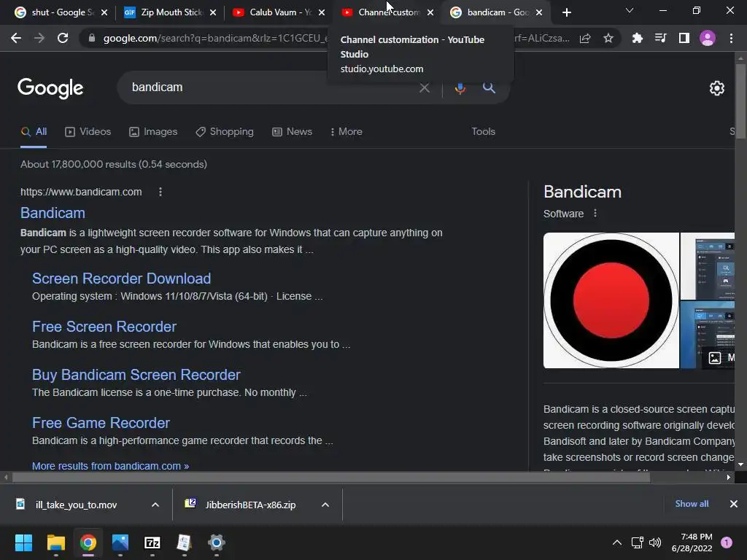Open the Bandicam main result link
Image resolution: width=747 pixels, height=560 pixels.
(53, 213)
